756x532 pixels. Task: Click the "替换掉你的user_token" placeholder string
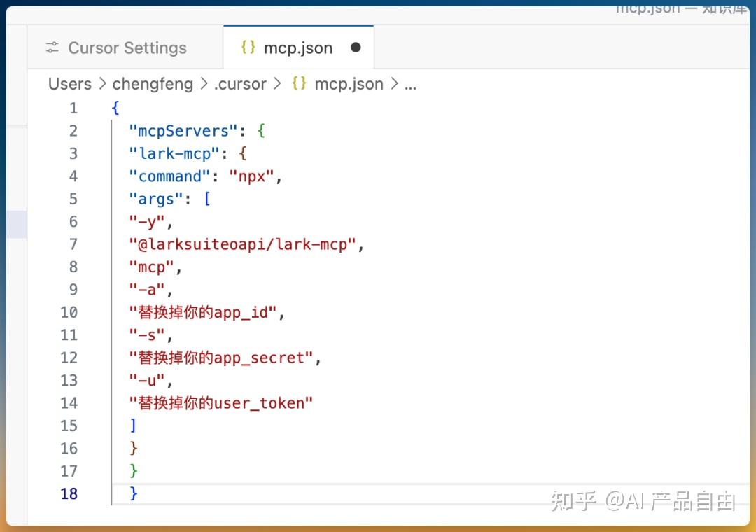221,402
